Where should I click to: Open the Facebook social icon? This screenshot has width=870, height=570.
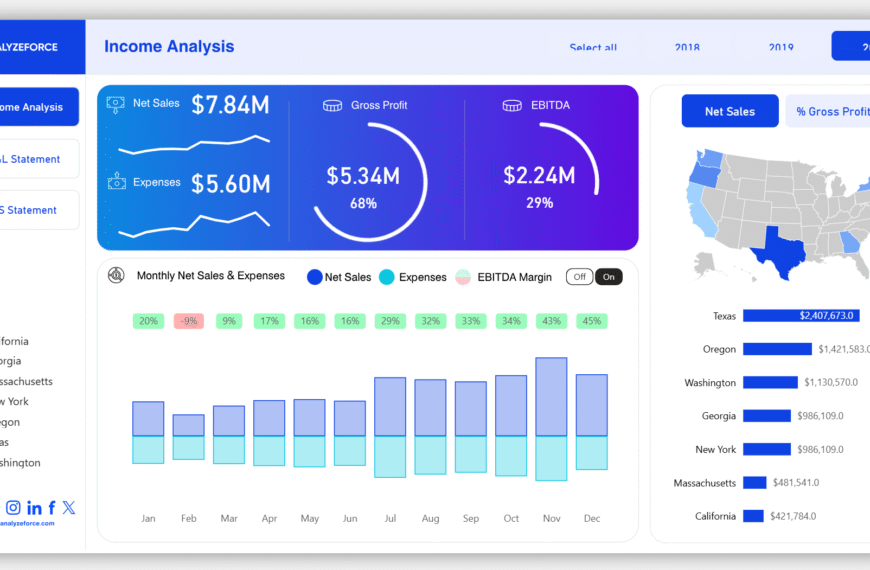(x=52, y=508)
